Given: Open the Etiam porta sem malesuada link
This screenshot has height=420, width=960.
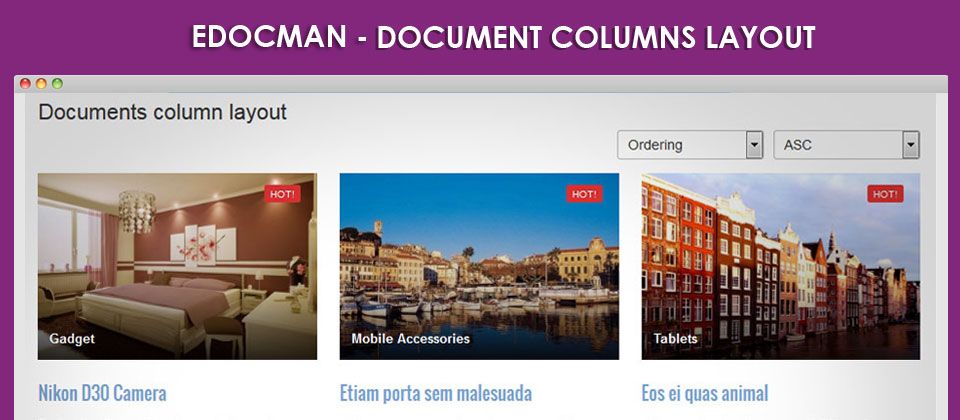Looking at the screenshot, I should (x=435, y=393).
